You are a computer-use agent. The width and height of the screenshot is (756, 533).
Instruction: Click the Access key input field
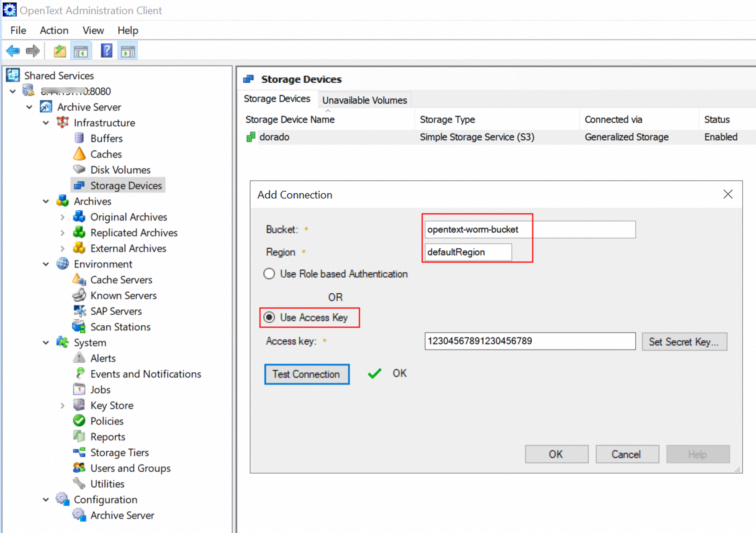click(530, 341)
